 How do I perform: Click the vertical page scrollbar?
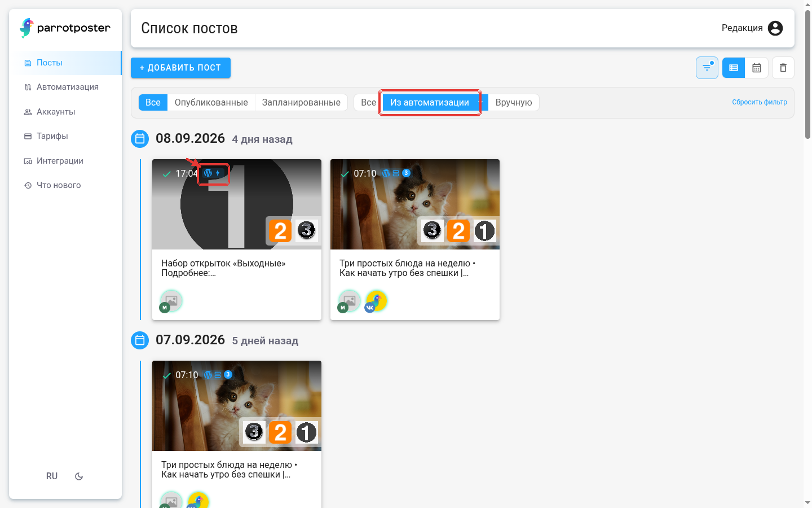click(x=807, y=74)
